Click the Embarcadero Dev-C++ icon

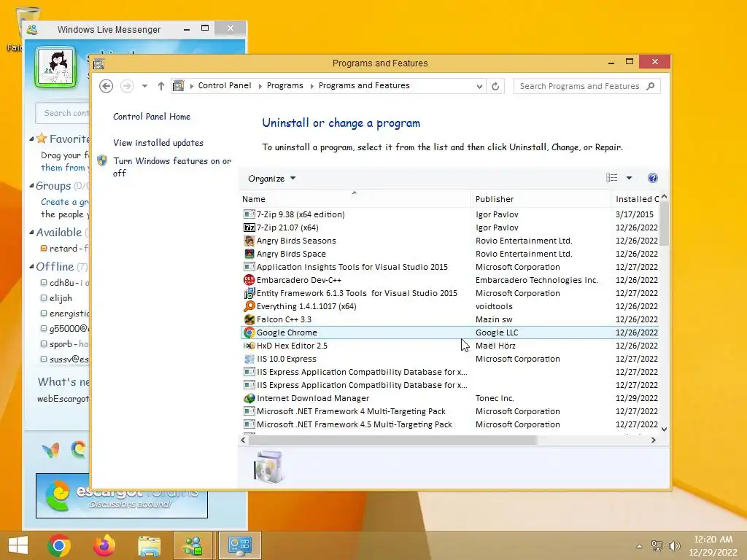pos(249,280)
